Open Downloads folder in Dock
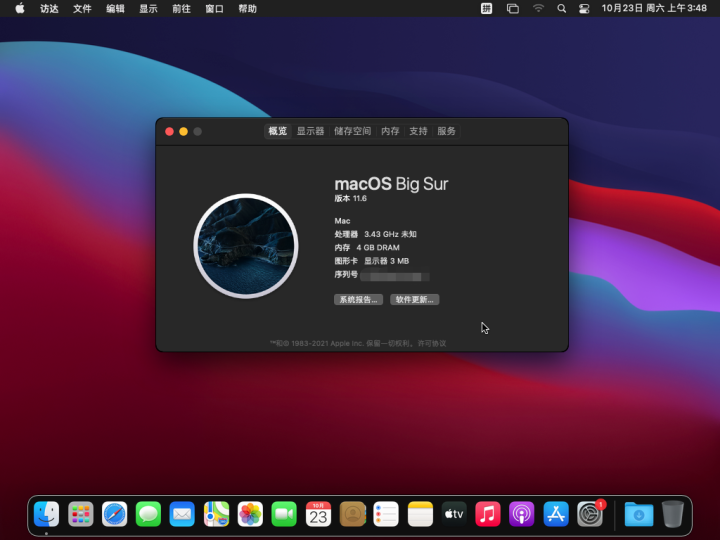The height and width of the screenshot is (540, 720). tap(639, 514)
